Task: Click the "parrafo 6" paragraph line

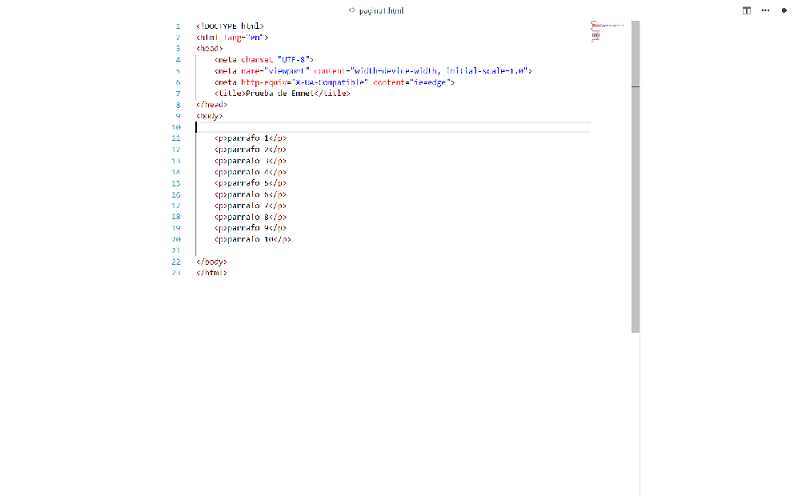Action: click(250, 194)
